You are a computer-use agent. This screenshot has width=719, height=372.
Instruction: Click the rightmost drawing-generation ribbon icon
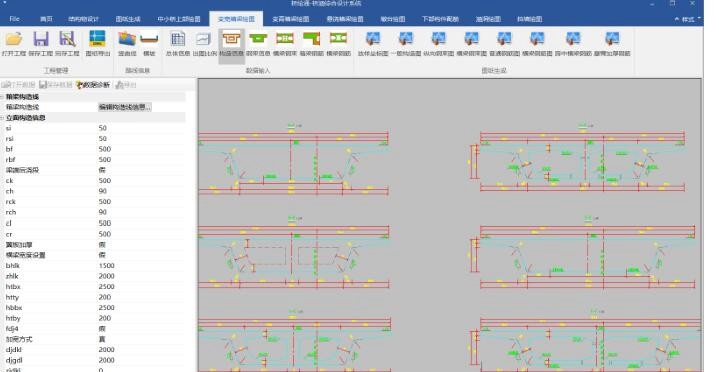click(x=612, y=44)
